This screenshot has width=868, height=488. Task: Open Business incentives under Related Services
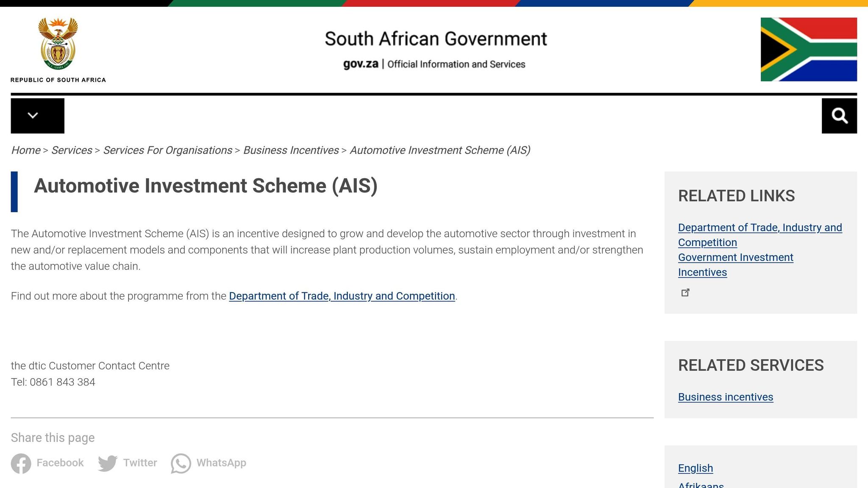(726, 397)
